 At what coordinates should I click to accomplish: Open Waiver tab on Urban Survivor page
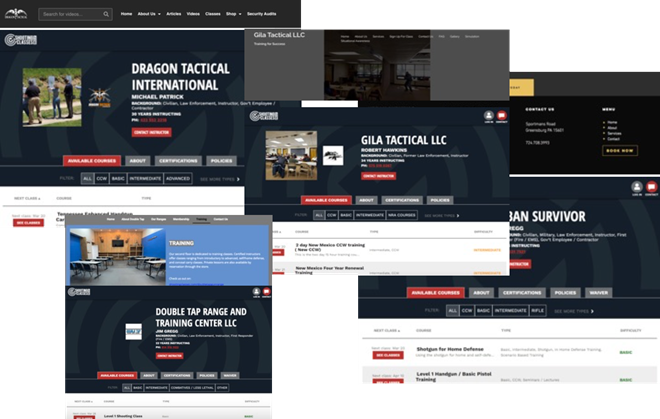[599, 293]
